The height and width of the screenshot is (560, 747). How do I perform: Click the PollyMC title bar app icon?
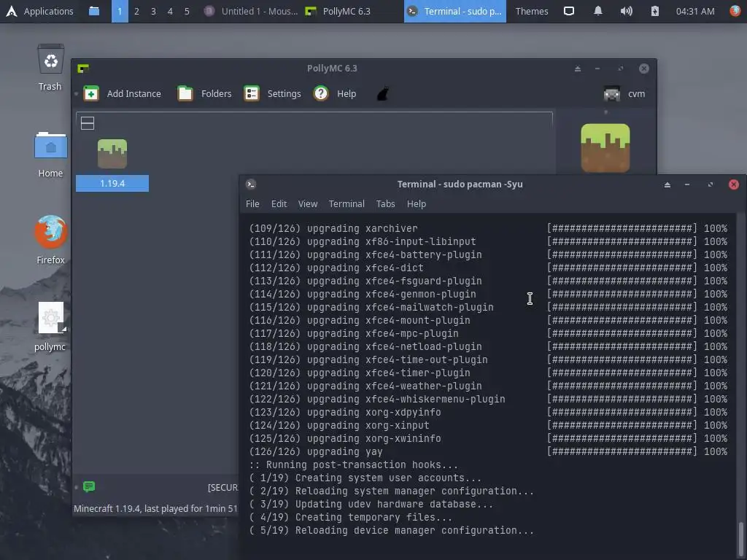coord(83,69)
